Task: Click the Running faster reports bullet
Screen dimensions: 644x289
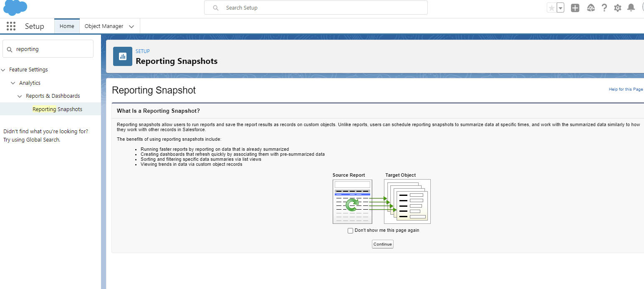Action: [x=215, y=149]
